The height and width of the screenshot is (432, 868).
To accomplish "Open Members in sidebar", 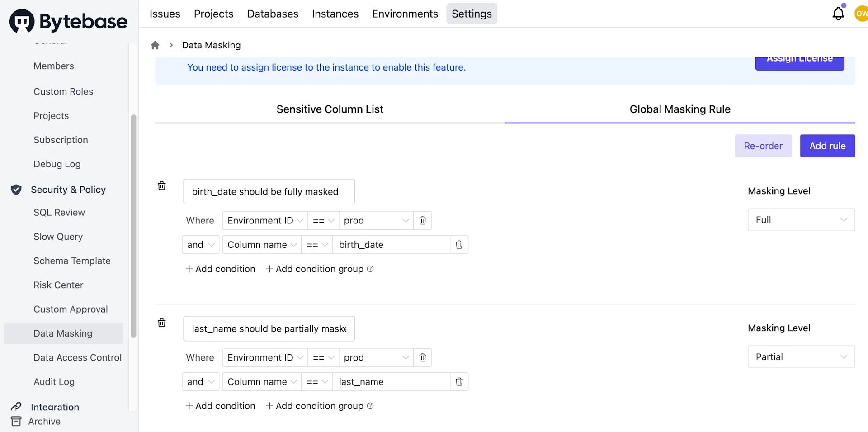I will click(54, 66).
